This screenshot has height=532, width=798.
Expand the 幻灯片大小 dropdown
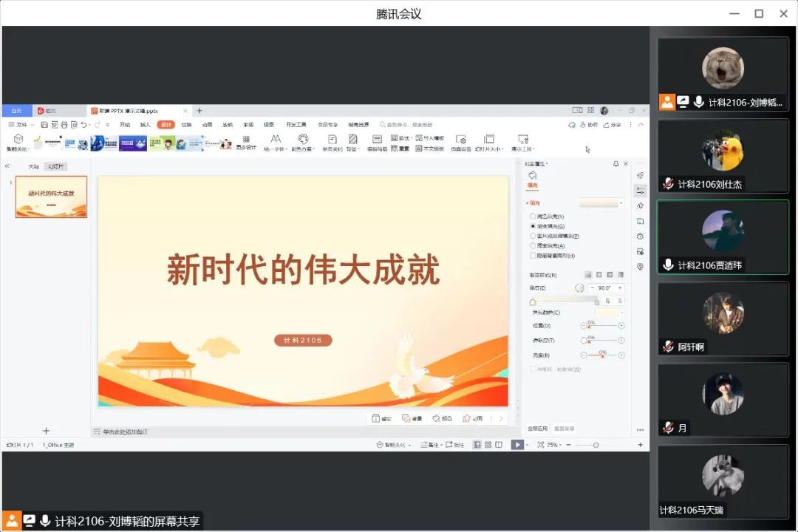point(488,149)
